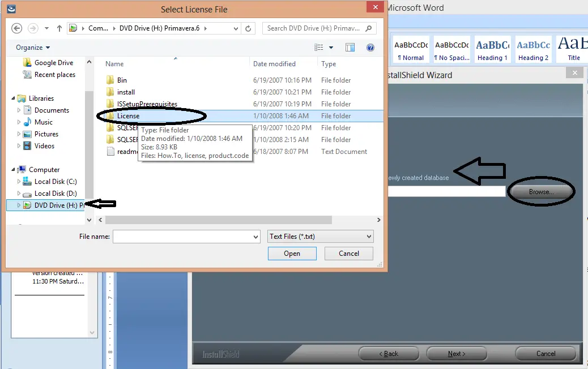The height and width of the screenshot is (369, 588).
Task: Click the license path field in wizard
Action: 446,191
